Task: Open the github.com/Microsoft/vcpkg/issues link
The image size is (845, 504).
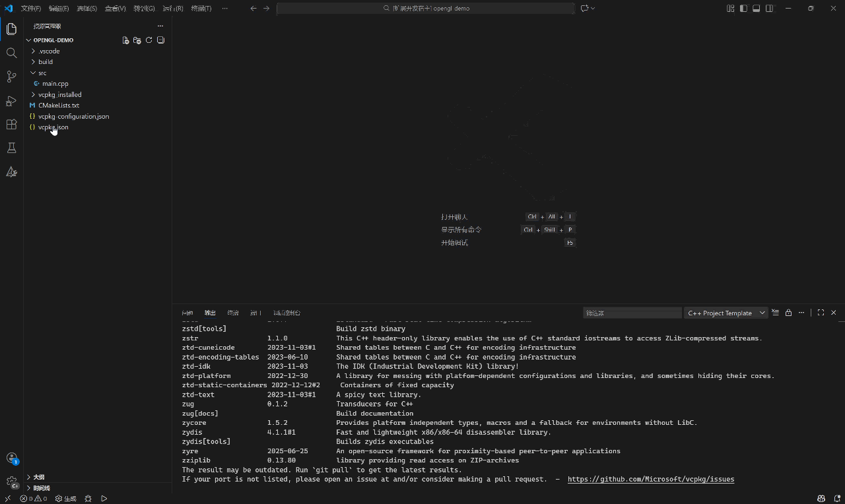Action: pos(651,479)
